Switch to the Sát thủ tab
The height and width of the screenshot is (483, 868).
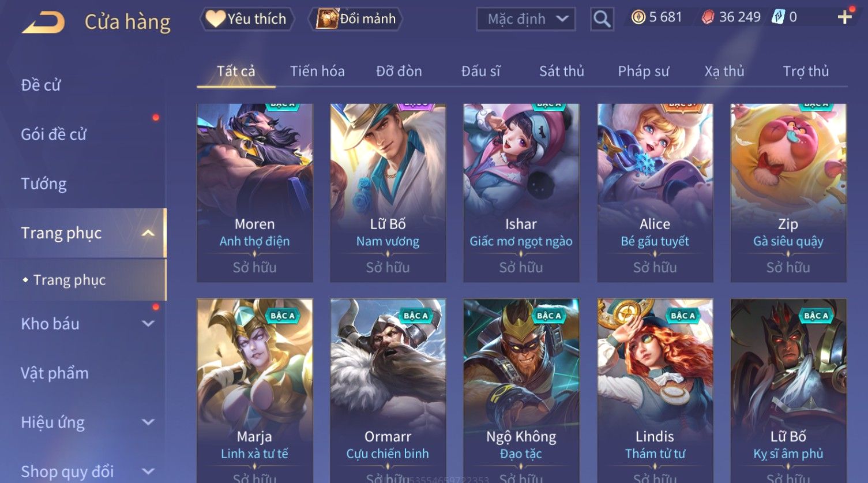tap(562, 71)
